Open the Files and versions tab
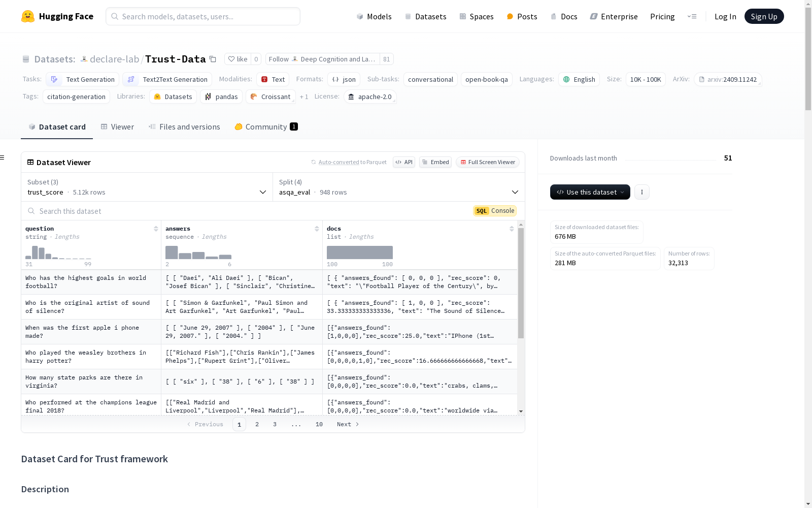812x508 pixels. click(x=184, y=127)
